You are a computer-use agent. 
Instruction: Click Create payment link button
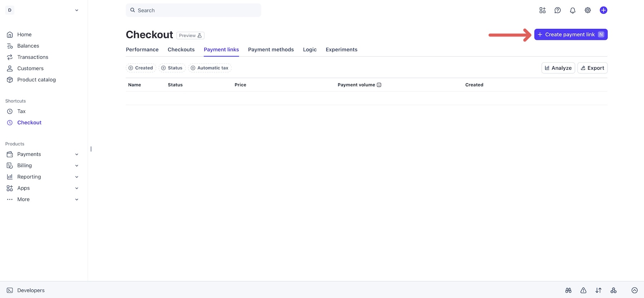coord(571,35)
